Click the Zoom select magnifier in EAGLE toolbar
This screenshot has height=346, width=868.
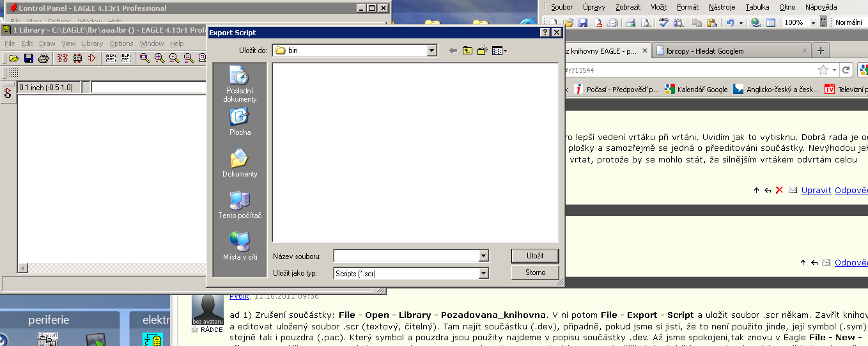pyautogui.click(x=189, y=58)
